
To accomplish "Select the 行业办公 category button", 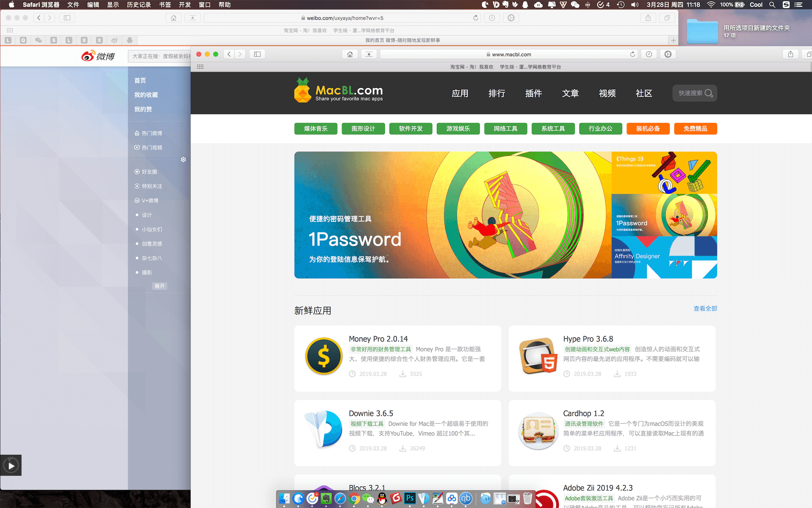I will tap(601, 129).
